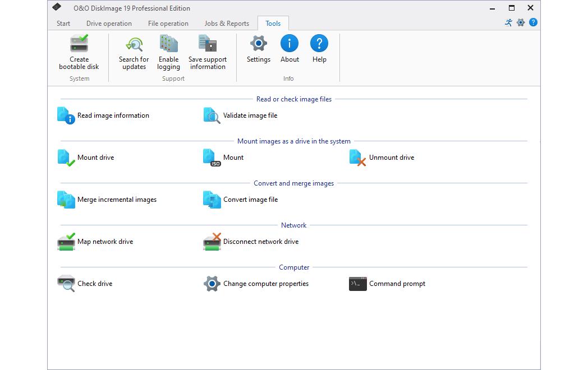This screenshot has width=588, height=370.
Task: Click the Convert image file label
Action: pos(250,200)
